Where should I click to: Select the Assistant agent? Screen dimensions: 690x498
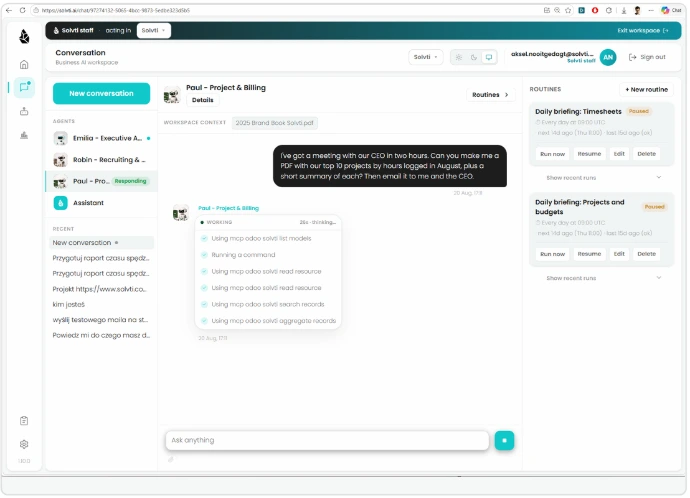pos(102,203)
